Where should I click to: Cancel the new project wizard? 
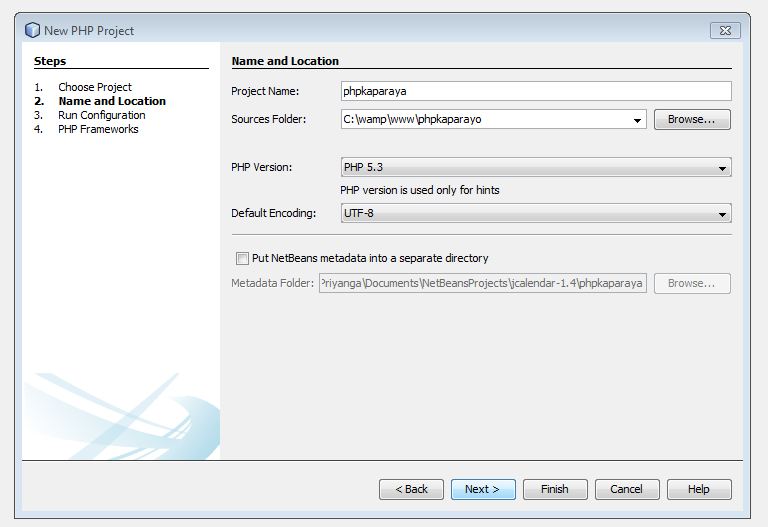click(627, 489)
